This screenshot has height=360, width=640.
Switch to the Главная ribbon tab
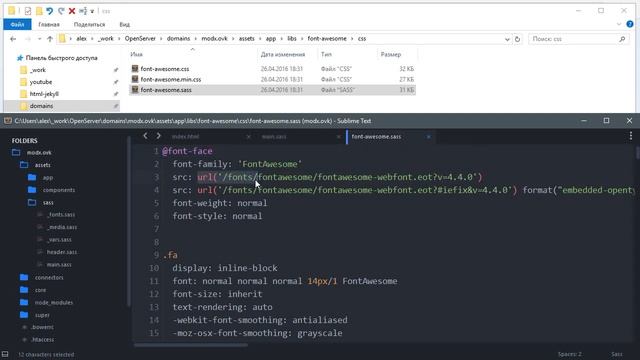click(x=49, y=24)
